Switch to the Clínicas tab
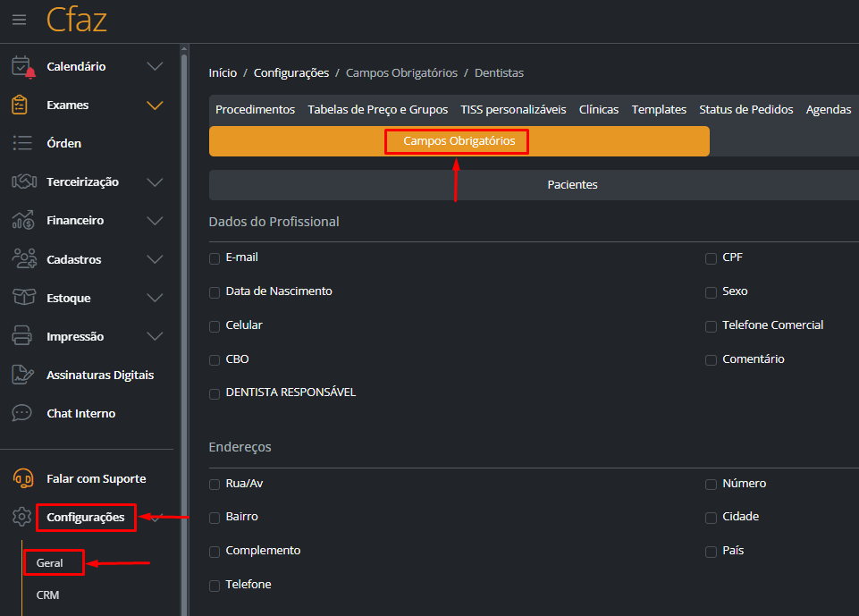This screenshot has height=616, width=859. [x=599, y=110]
